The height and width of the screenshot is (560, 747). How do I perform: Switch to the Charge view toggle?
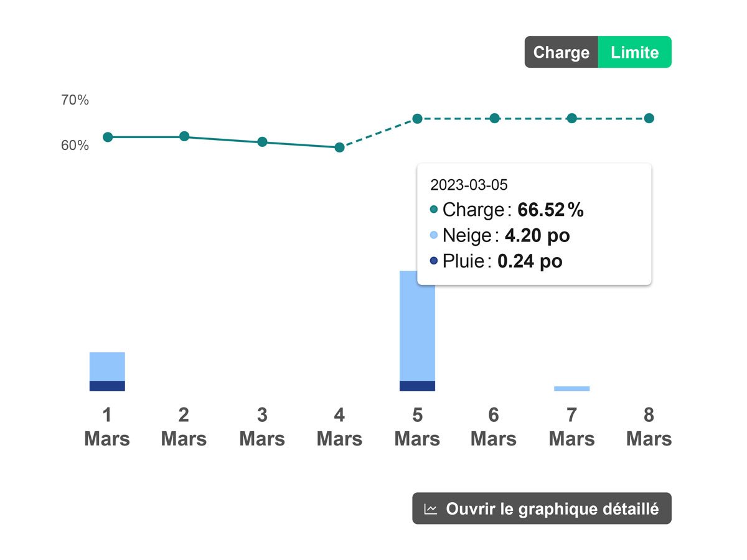tap(561, 52)
